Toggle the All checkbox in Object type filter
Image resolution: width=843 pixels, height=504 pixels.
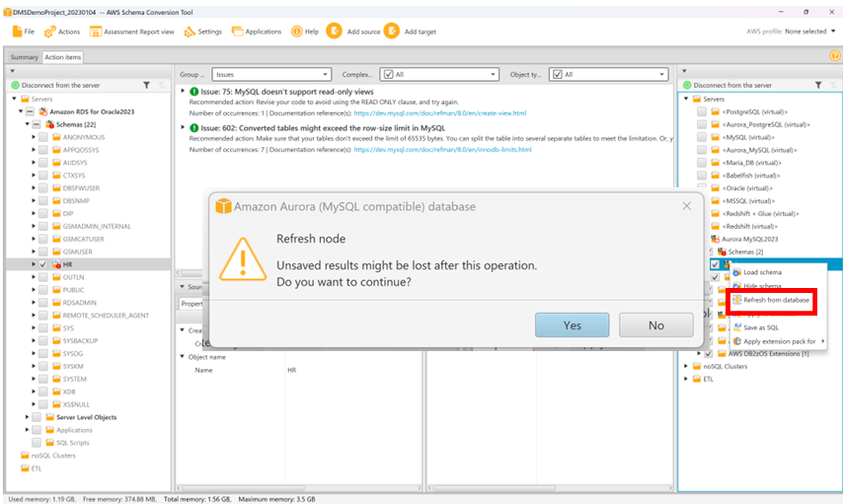tap(558, 75)
